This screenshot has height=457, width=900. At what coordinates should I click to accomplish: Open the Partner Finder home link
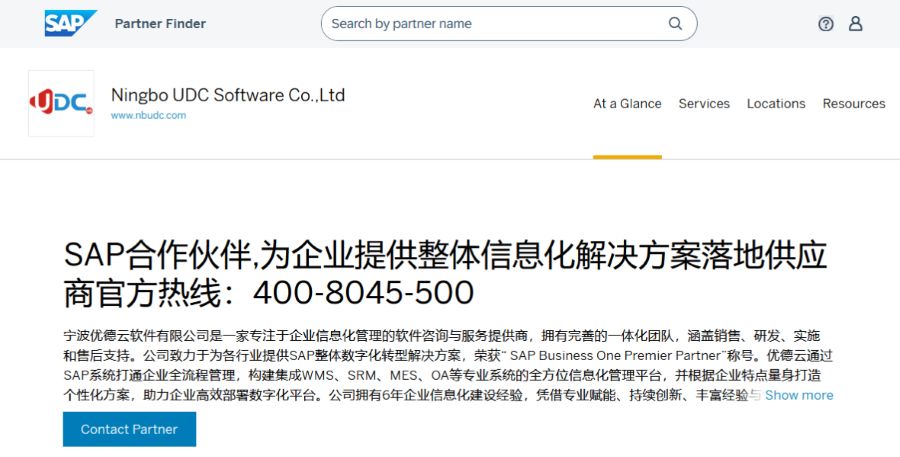160,24
